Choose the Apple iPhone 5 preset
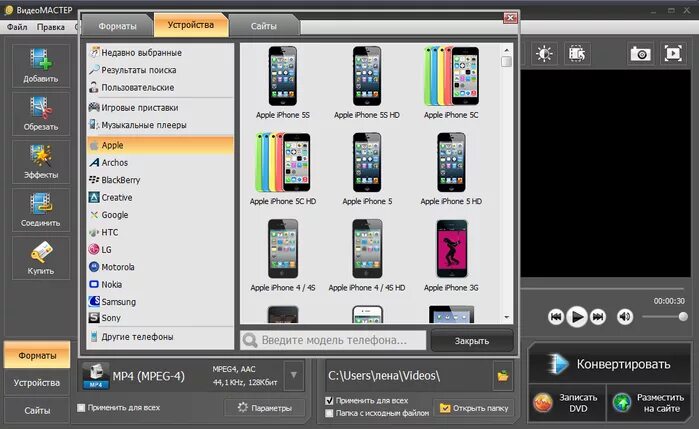The image size is (699, 429). [x=367, y=169]
